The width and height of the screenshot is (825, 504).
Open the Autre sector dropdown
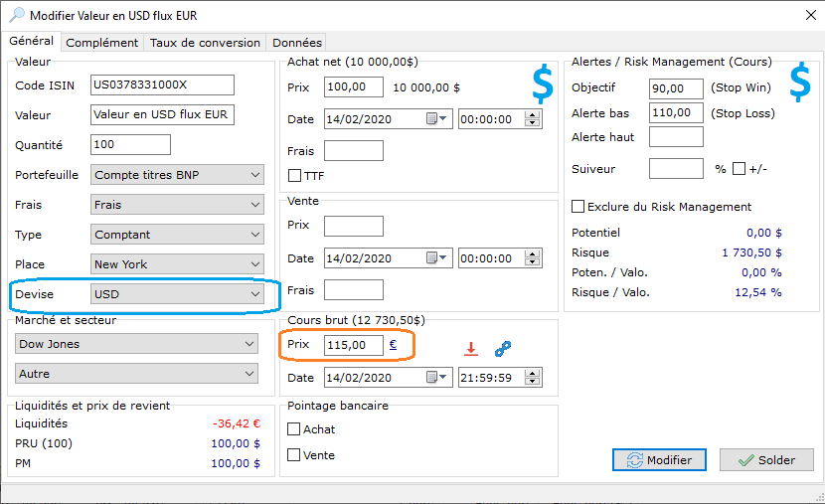[136, 374]
